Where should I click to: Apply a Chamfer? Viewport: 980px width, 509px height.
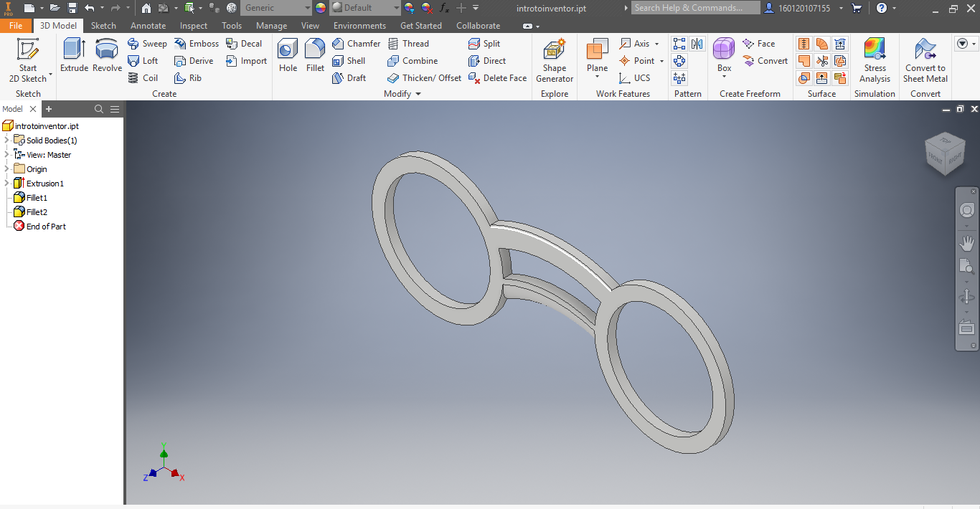pyautogui.click(x=357, y=44)
